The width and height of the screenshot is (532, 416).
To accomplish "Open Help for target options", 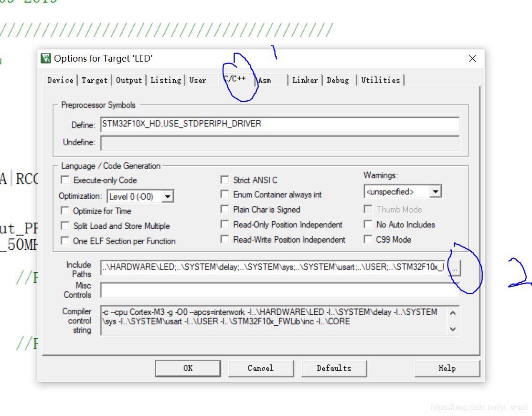I will [447, 369].
